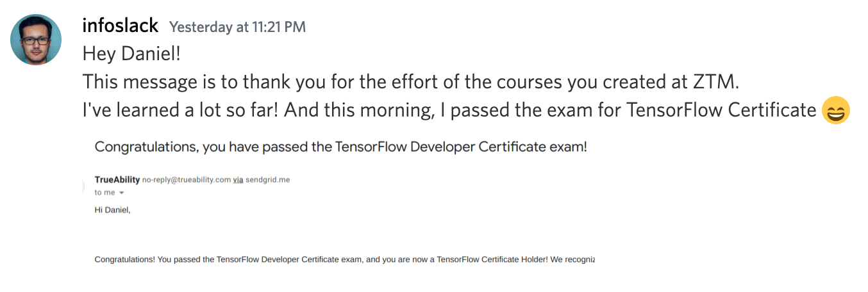
Task: Expand the arrow next to "to me"
Action: pyautogui.click(x=121, y=193)
